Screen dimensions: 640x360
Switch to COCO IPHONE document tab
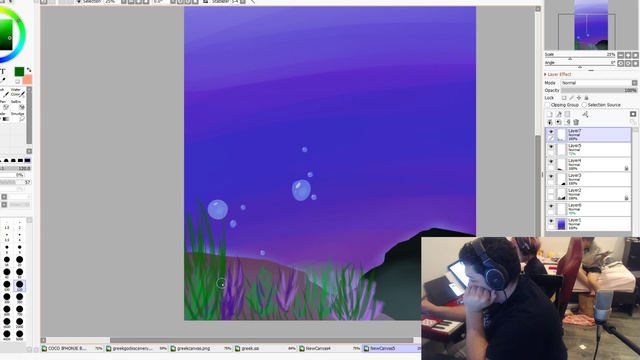pyautogui.click(x=72, y=349)
